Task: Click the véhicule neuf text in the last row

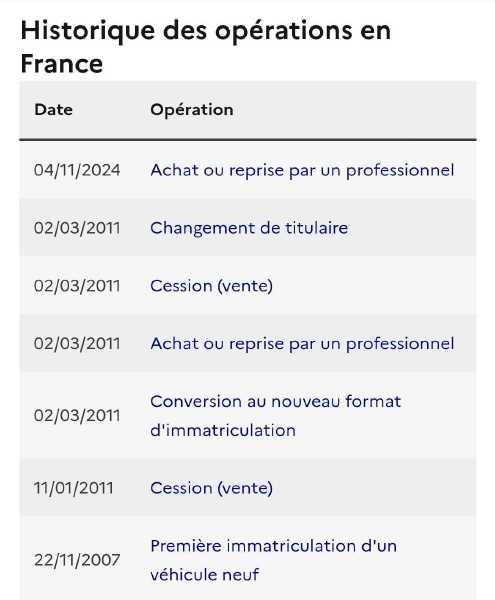Action: click(205, 575)
